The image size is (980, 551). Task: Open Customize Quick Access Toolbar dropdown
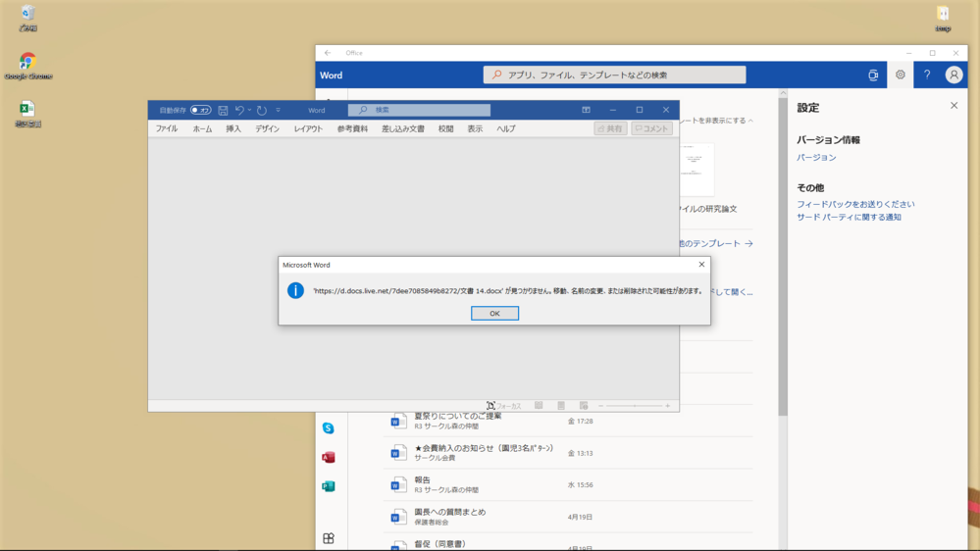pos(279,110)
